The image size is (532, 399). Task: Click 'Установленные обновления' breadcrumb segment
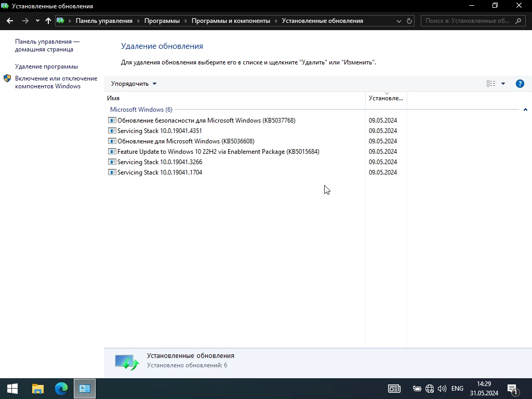click(322, 21)
